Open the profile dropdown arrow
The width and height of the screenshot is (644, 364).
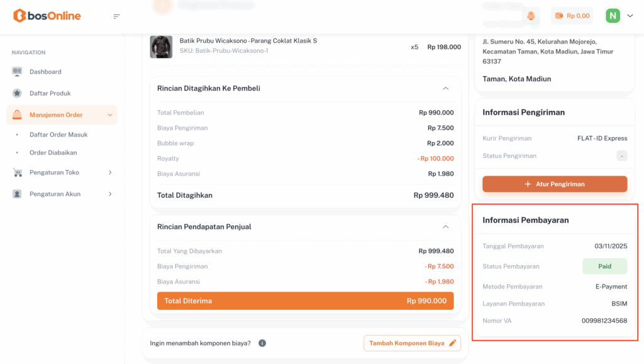(630, 16)
